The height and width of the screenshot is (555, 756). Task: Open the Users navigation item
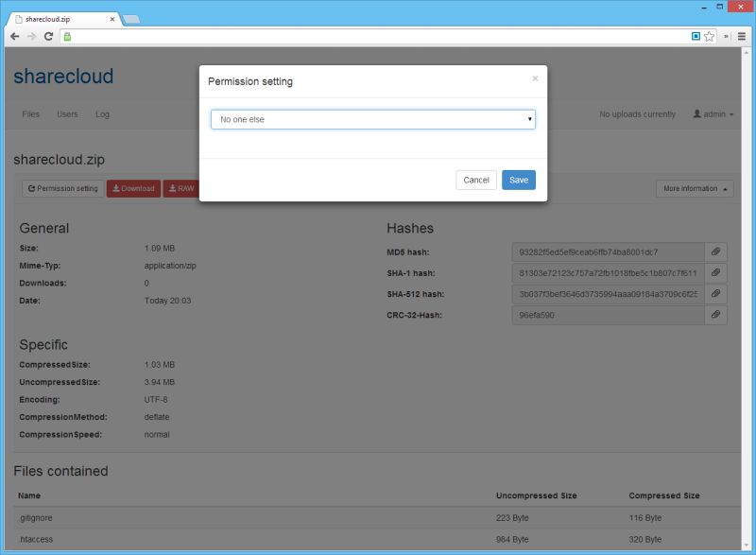pos(66,113)
